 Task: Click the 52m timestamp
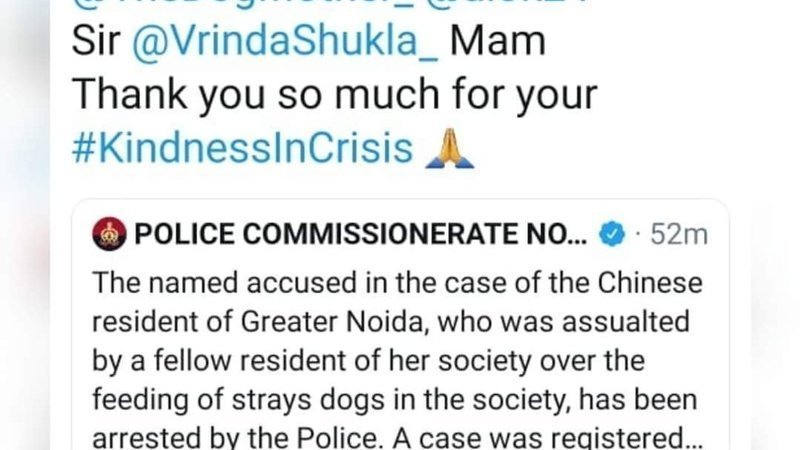pyautogui.click(x=679, y=235)
